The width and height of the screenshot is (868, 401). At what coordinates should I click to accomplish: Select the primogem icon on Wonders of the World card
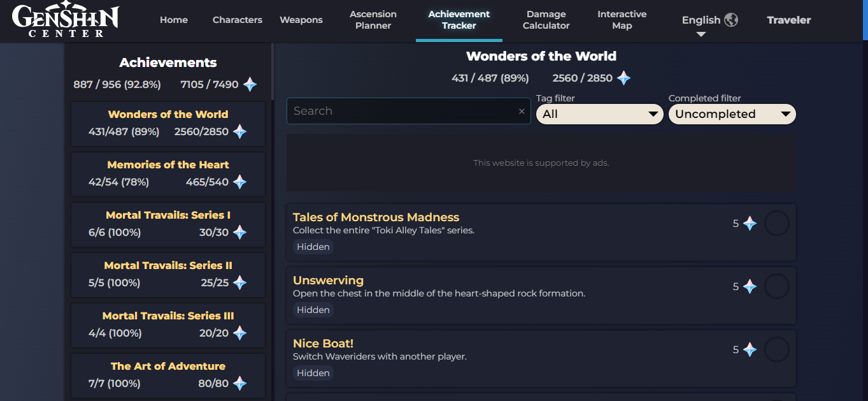pyautogui.click(x=239, y=132)
